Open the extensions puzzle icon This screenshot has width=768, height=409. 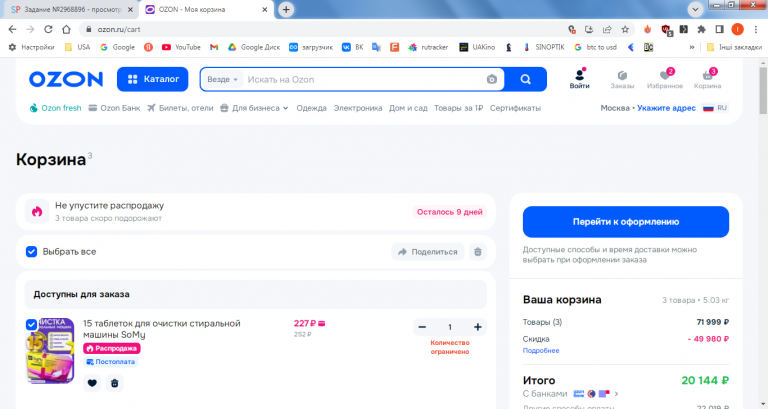(701, 29)
